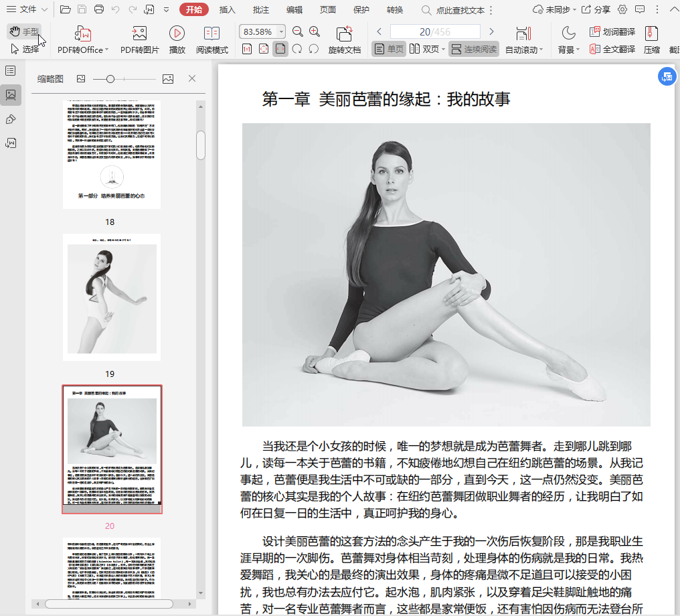Click the thumbnail panel vertical scrollbar thumb

200,145
